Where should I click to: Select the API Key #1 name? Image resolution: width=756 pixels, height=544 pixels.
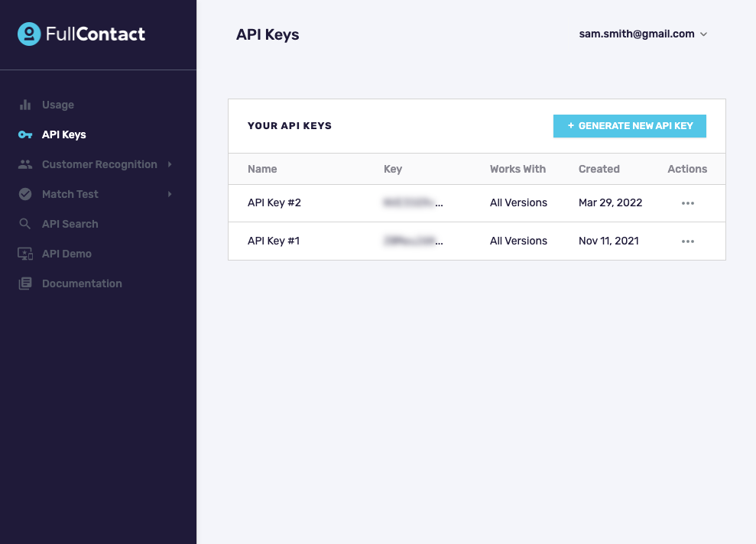coord(274,241)
